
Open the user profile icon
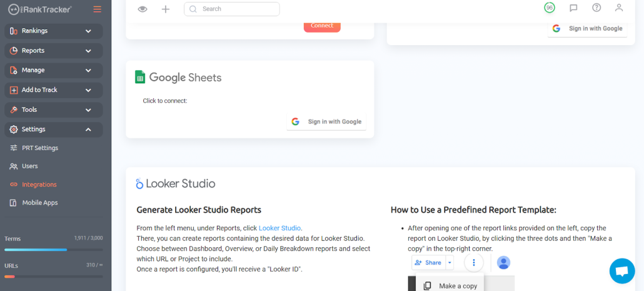(619, 8)
